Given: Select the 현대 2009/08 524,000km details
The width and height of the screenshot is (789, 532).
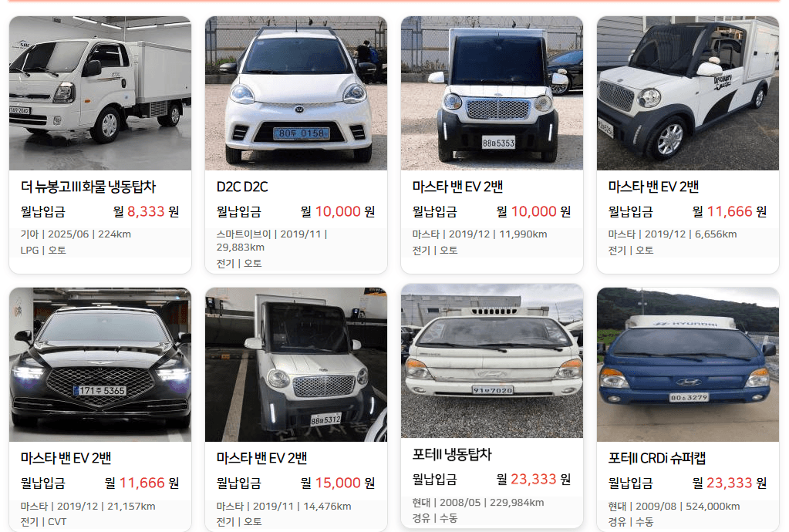Looking at the screenshot, I should pos(674,513).
